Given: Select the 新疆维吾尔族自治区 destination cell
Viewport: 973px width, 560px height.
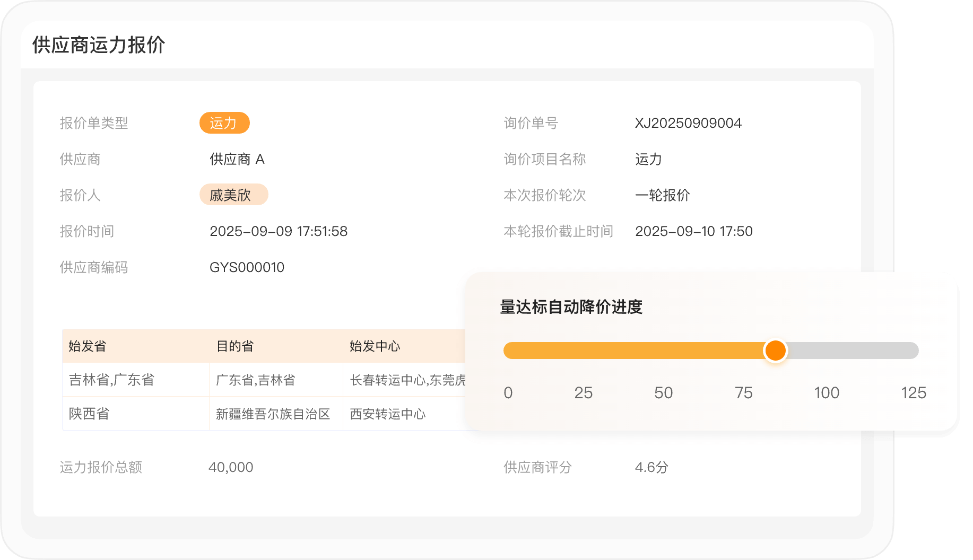Looking at the screenshot, I should [273, 414].
